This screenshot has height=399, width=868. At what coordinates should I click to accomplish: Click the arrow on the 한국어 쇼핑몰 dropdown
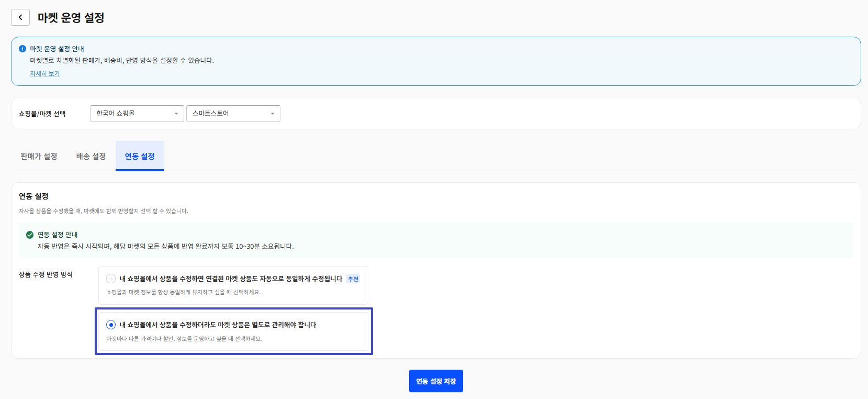(176, 114)
